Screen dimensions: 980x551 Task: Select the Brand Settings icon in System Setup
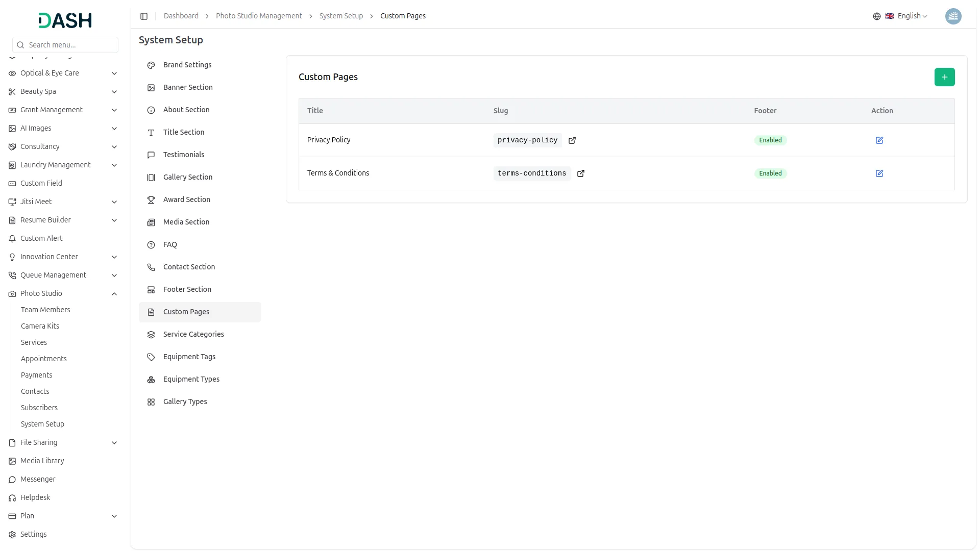[x=151, y=65]
